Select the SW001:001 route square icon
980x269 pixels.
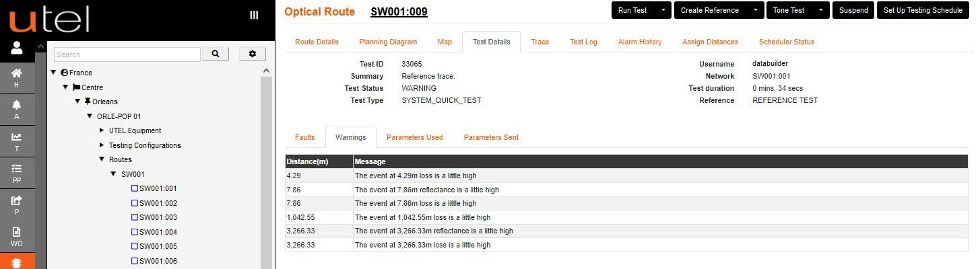point(135,188)
